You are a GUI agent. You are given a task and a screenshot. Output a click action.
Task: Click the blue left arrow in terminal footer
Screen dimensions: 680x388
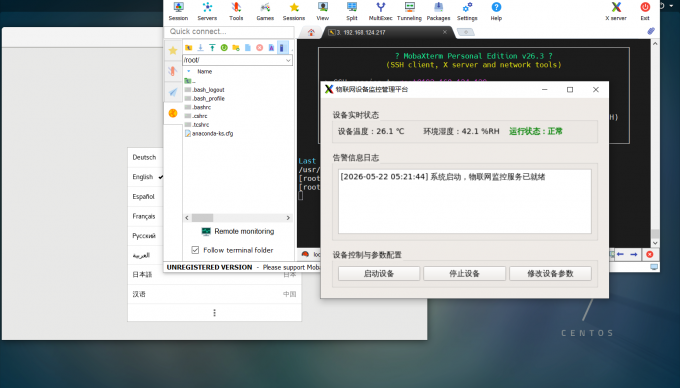click(x=620, y=254)
